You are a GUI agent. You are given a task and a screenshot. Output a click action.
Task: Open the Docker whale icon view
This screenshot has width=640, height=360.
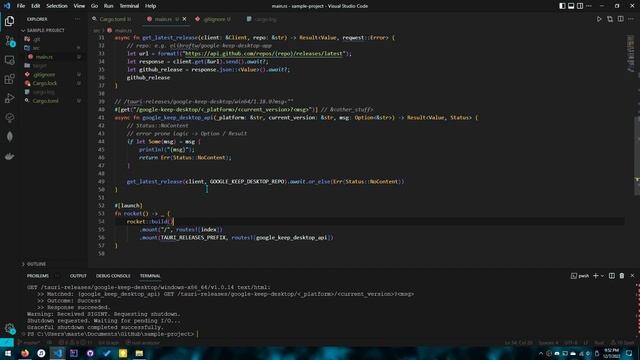[9, 156]
